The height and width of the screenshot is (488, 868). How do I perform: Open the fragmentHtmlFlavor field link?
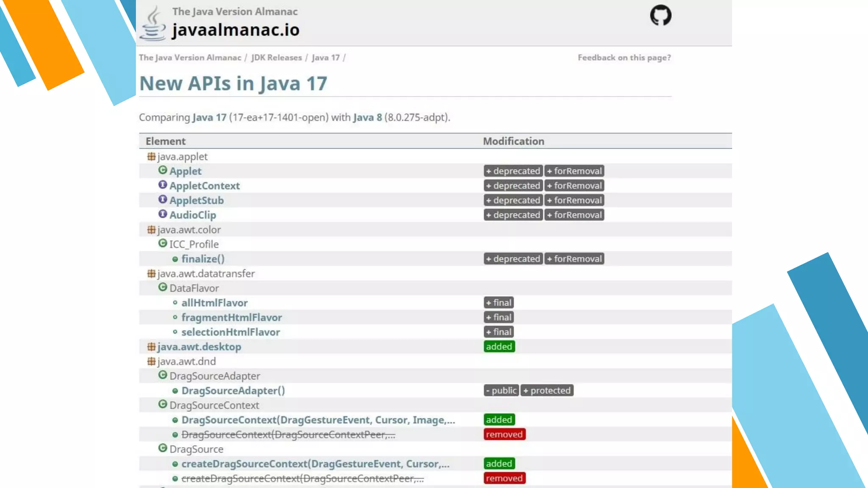pyautogui.click(x=231, y=318)
